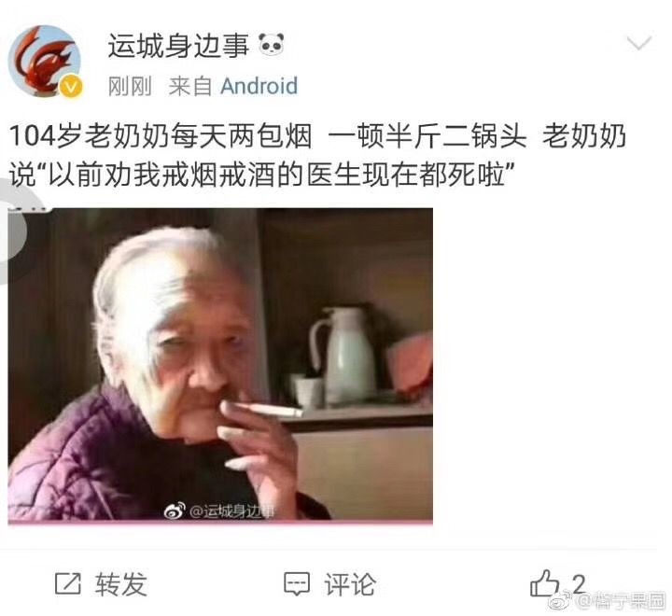672x616 pixels.
Task: Click the second line of post text with the quote
Action: click(262, 175)
